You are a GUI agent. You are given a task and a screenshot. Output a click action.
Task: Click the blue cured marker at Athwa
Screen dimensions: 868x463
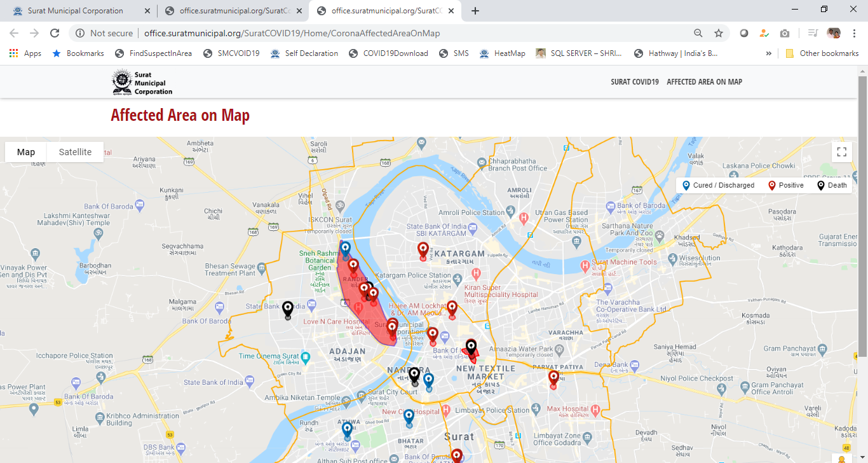[347, 431]
